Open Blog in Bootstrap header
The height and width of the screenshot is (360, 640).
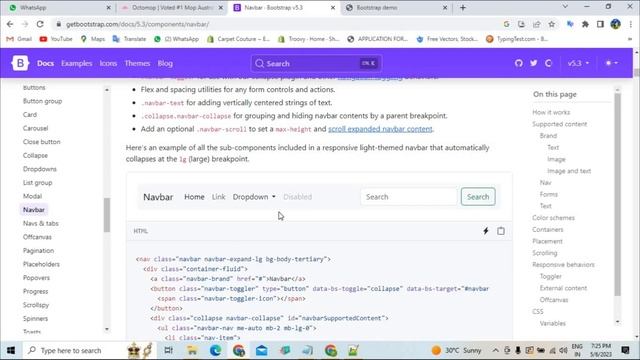[x=165, y=63]
